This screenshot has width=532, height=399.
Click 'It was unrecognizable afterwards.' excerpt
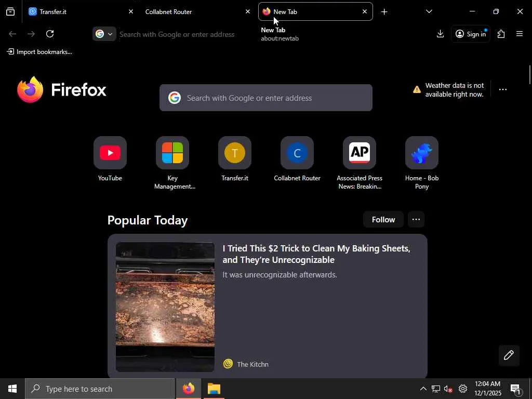(x=280, y=275)
